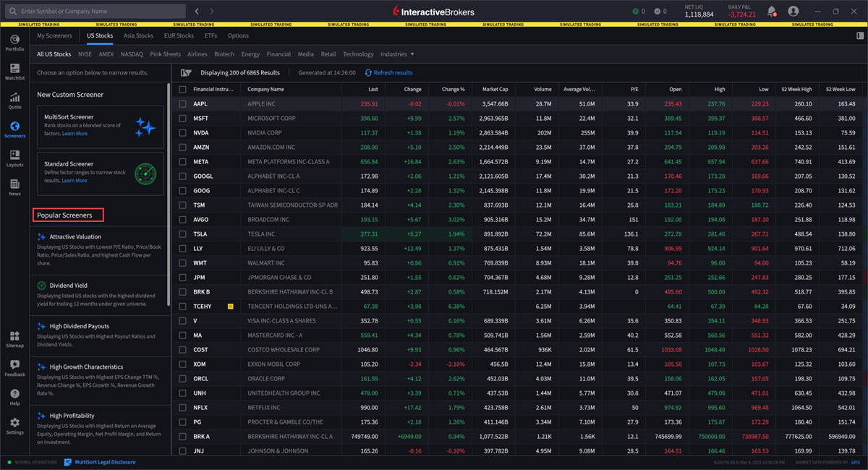868x470 pixels.
Task: Tick the select-all checkbox in the table header
Action: (x=183, y=90)
